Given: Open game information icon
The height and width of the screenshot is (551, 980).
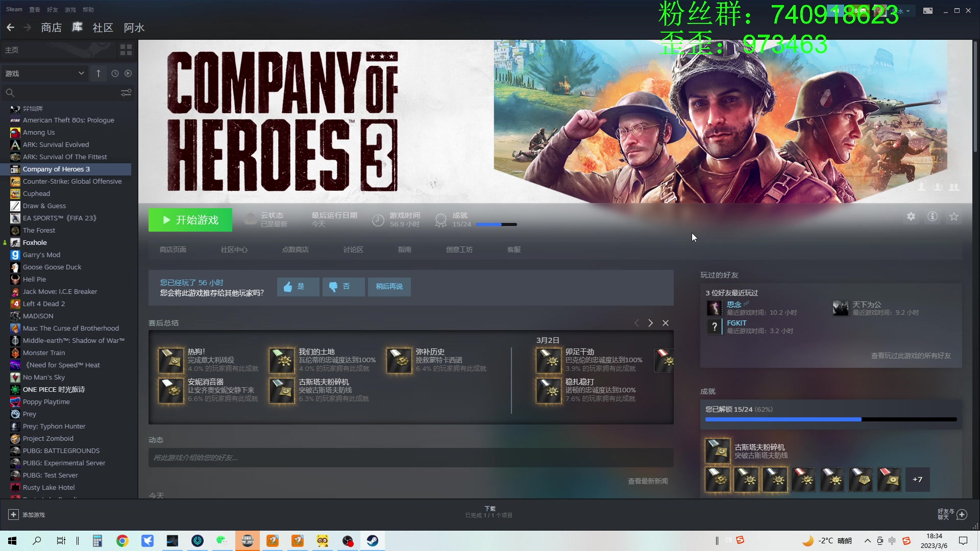Looking at the screenshot, I should [x=933, y=217].
